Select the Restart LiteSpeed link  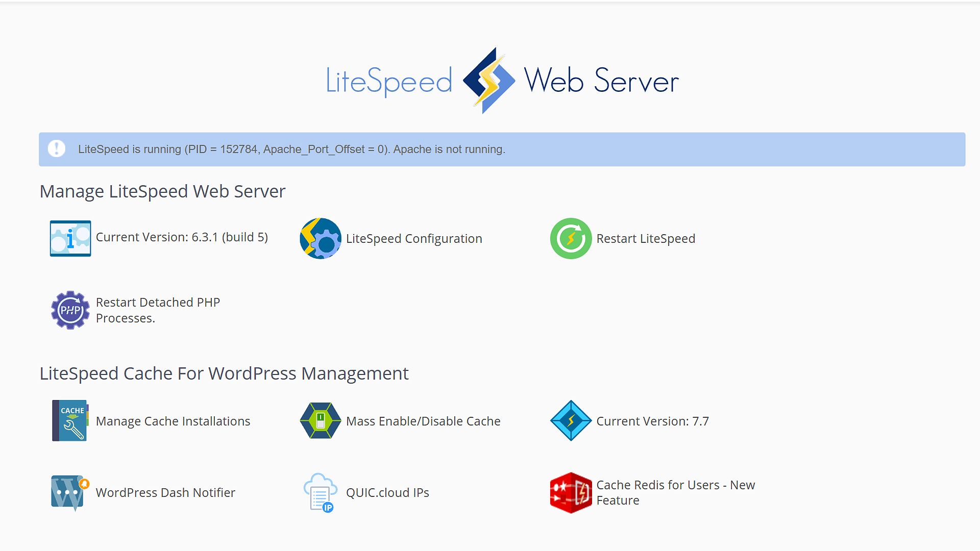click(x=646, y=239)
